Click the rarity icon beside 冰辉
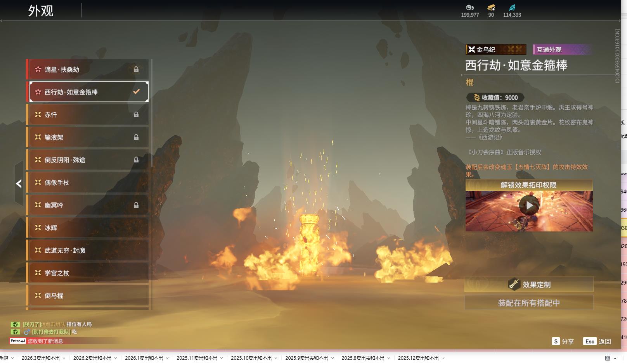 38,228
